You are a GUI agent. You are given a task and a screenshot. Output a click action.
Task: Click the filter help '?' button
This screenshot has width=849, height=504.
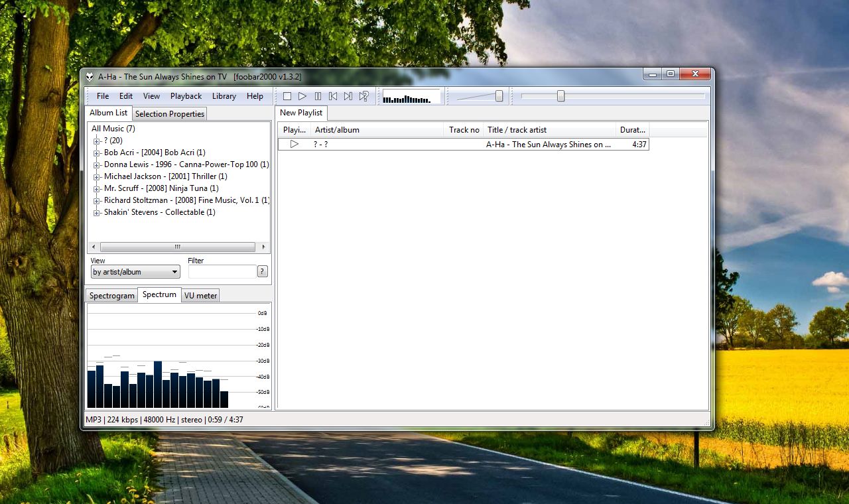coord(263,271)
